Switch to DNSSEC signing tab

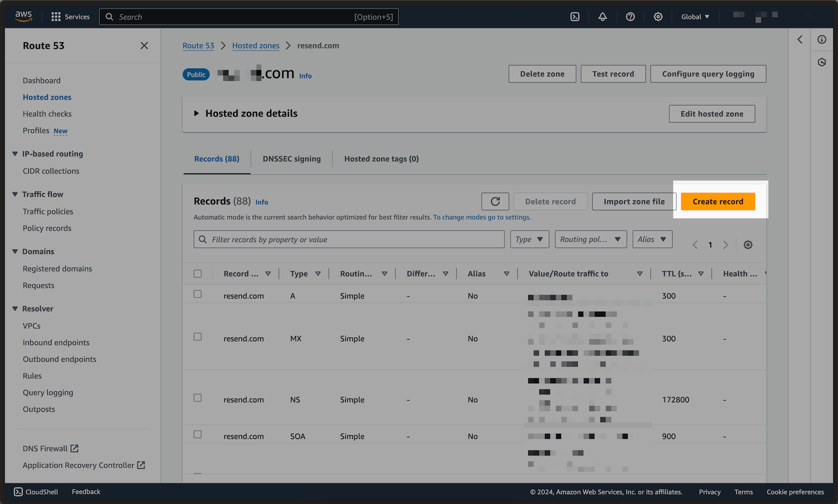point(292,159)
